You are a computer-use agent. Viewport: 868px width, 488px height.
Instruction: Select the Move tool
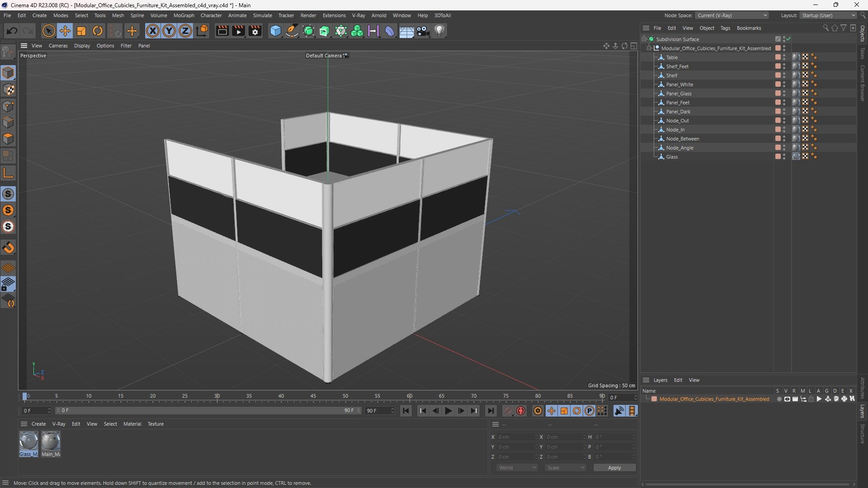pyautogui.click(x=65, y=31)
